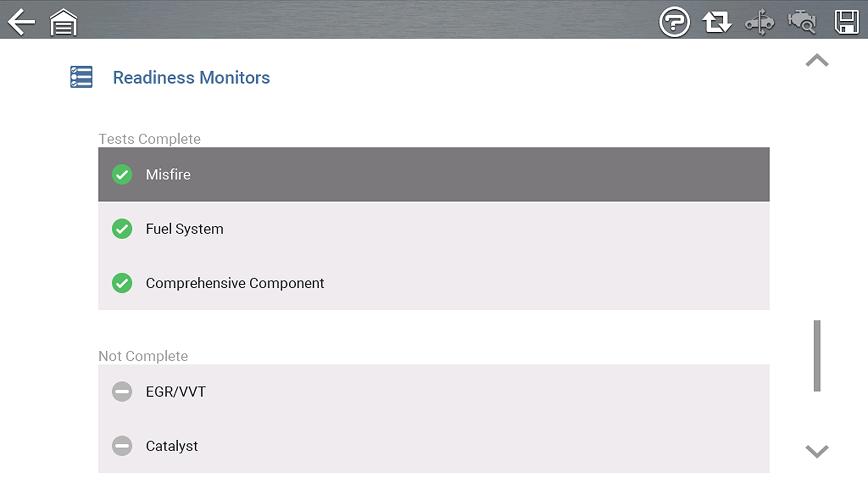Save data with the floppy disk icon
Image resolution: width=868 pixels, height=484 pixels.
pos(846,23)
